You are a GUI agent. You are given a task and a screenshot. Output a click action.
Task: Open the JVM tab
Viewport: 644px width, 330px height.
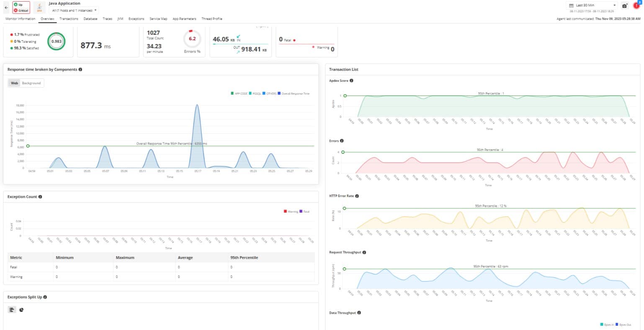tap(120, 19)
